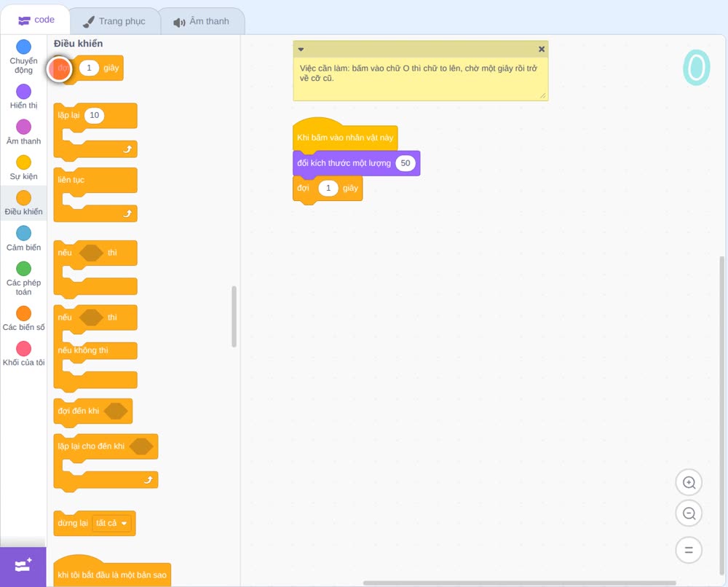Image resolution: width=728 pixels, height=587 pixels.
Task: Switch to the Trang phục tab
Action: pyautogui.click(x=114, y=21)
